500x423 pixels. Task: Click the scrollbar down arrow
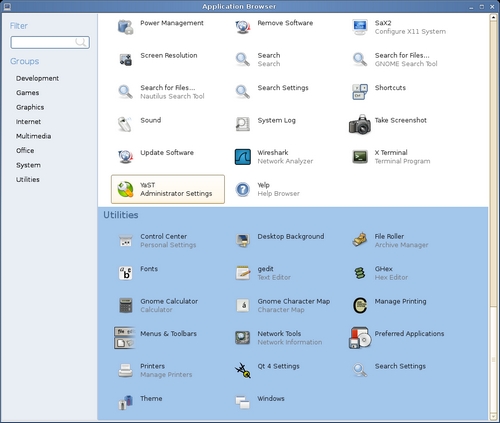tap(493, 417)
